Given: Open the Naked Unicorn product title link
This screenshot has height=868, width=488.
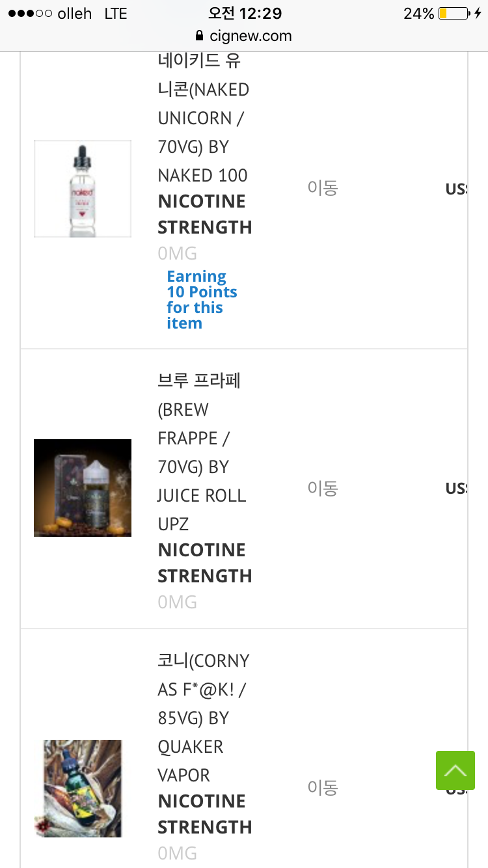Looking at the screenshot, I should (x=203, y=118).
